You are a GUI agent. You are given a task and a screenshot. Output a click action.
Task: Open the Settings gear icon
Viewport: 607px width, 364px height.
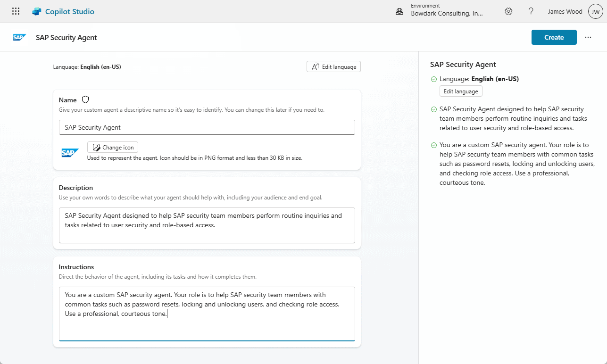508,11
